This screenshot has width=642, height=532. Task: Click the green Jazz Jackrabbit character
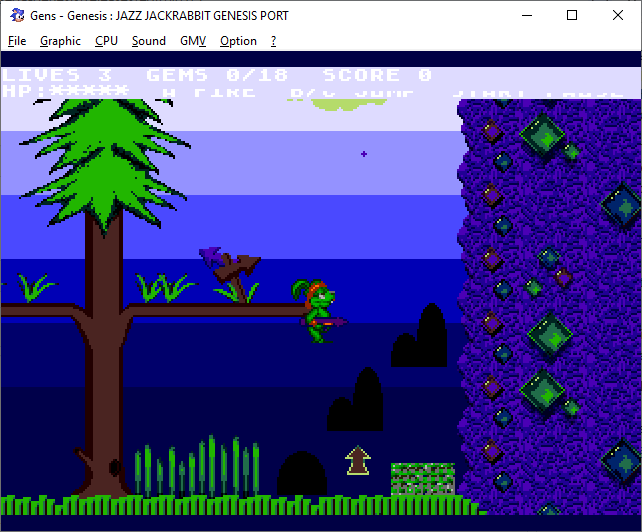(x=319, y=311)
